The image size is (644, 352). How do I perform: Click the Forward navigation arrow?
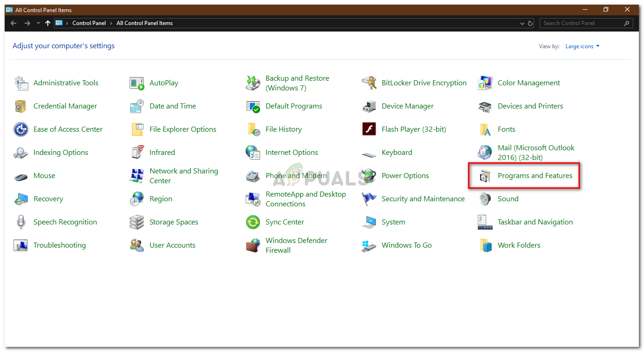pyautogui.click(x=27, y=23)
